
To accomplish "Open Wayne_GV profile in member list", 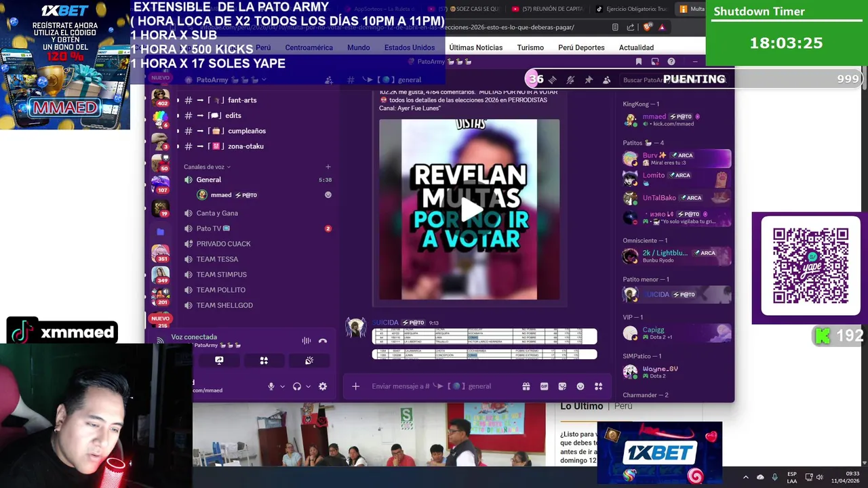I will [x=676, y=371].
